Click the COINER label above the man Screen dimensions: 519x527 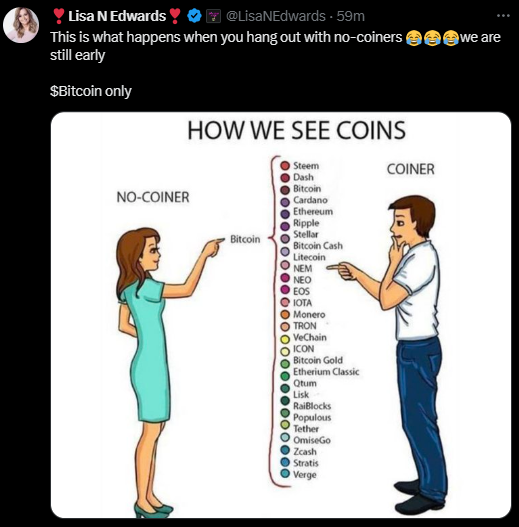pos(410,169)
